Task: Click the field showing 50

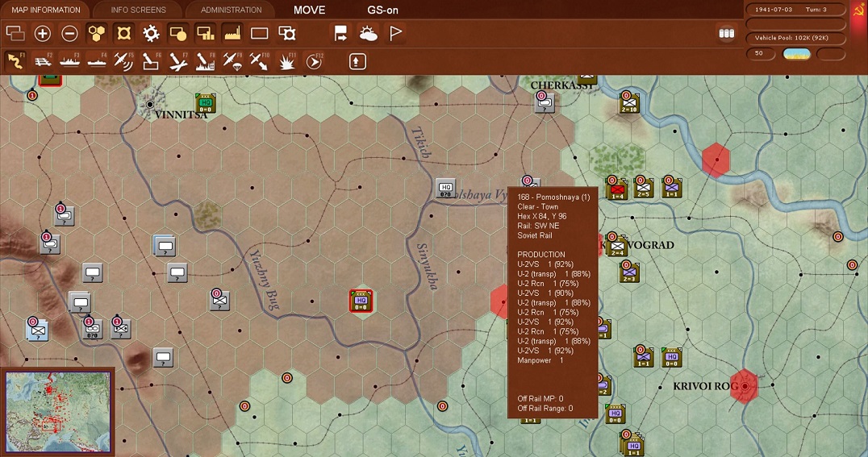Action: click(761, 54)
